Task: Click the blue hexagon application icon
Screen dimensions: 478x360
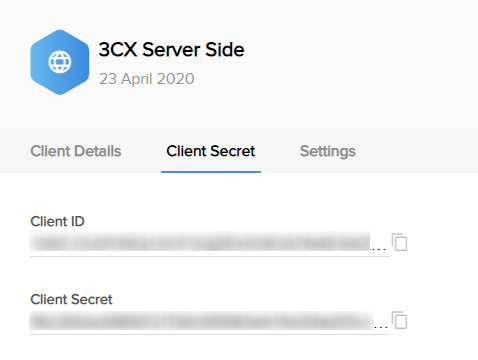Action: point(60,62)
